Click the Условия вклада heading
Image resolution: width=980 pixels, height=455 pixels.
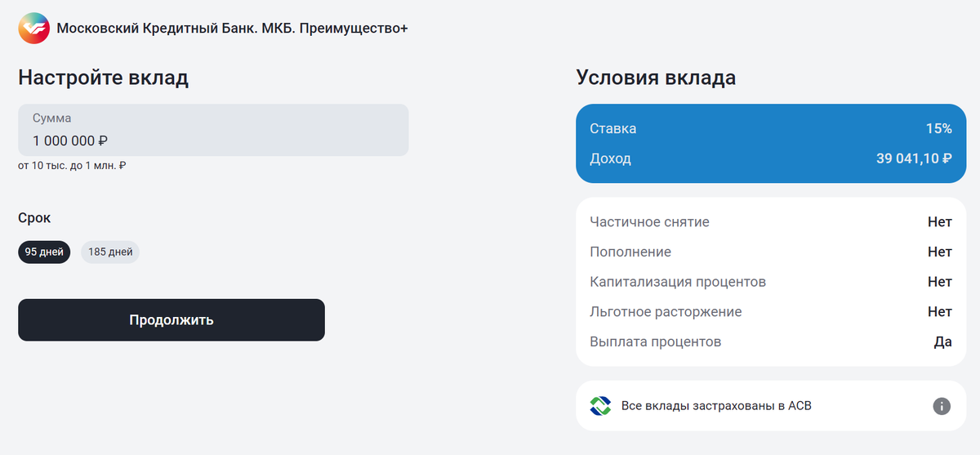tap(656, 78)
